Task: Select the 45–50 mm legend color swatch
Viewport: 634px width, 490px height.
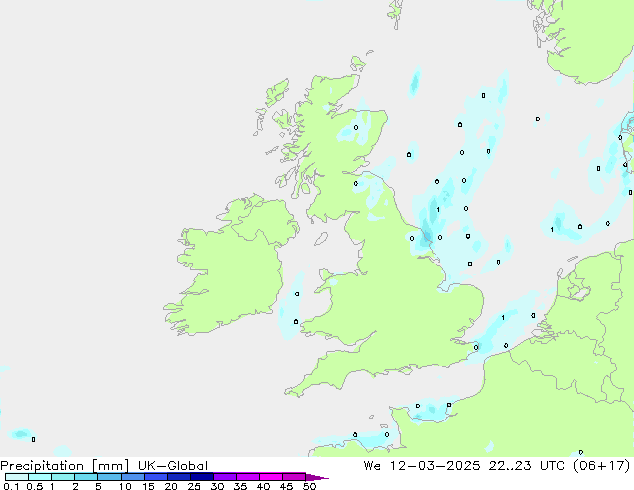Action: (x=294, y=477)
